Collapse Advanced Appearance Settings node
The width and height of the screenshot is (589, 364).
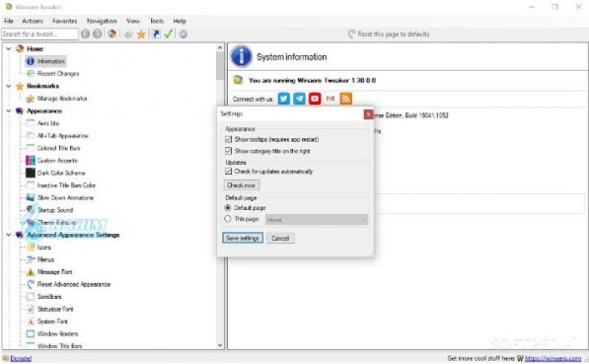coord(9,235)
